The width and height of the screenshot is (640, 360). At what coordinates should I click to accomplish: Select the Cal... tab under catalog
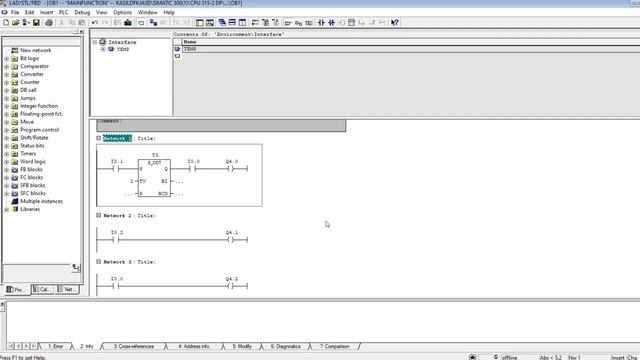click(42, 289)
